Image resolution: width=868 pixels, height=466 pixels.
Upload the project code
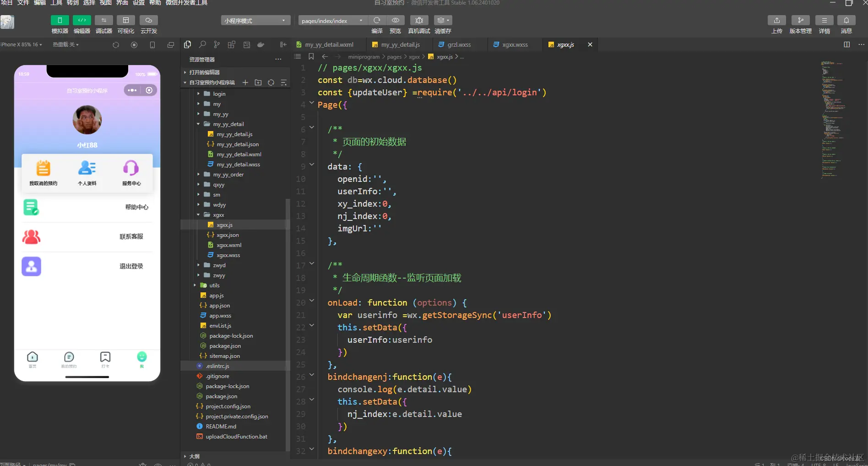[x=776, y=20]
